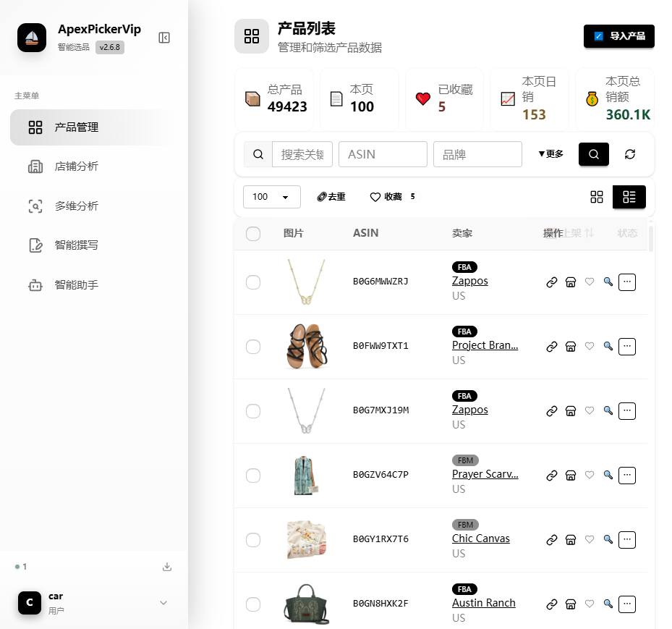Click the heart icon for B0GZV64C7P

590,475
